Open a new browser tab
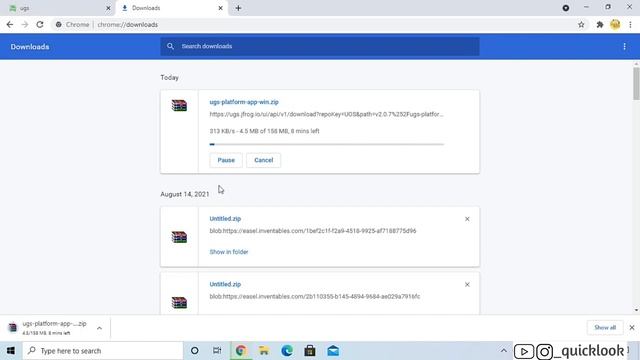 pos(238,8)
